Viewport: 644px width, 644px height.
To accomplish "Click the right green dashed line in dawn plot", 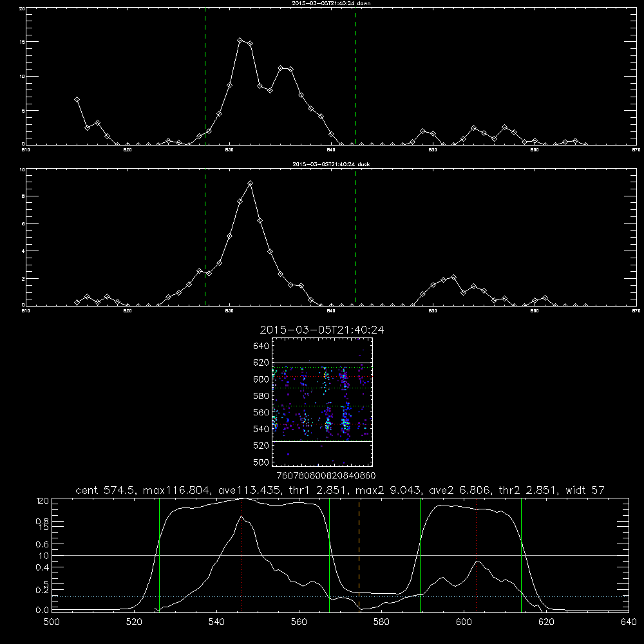I will (x=355, y=76).
